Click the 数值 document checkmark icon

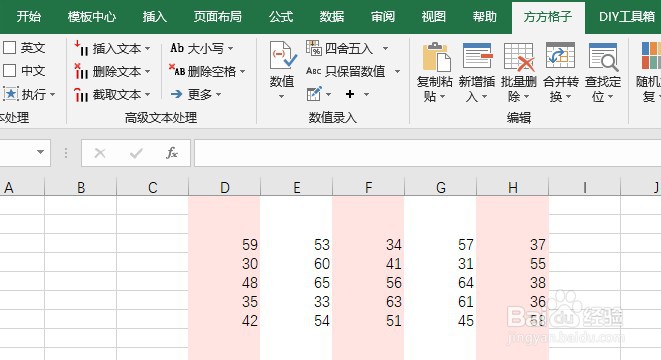pyautogui.click(x=282, y=56)
